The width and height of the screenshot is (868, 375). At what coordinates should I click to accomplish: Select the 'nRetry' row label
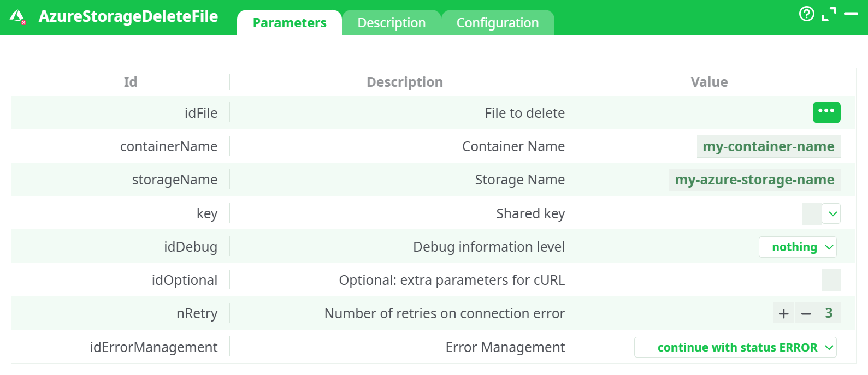point(197,313)
